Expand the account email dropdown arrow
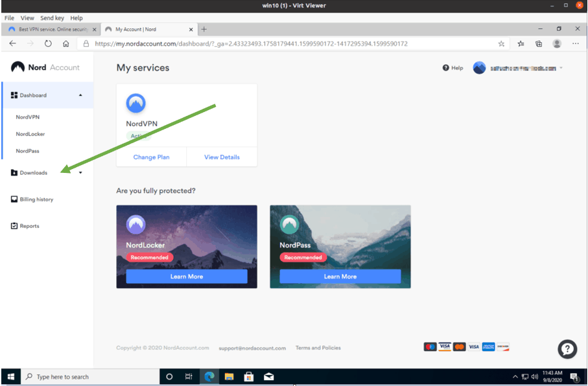The height and width of the screenshot is (386, 588). pos(561,68)
